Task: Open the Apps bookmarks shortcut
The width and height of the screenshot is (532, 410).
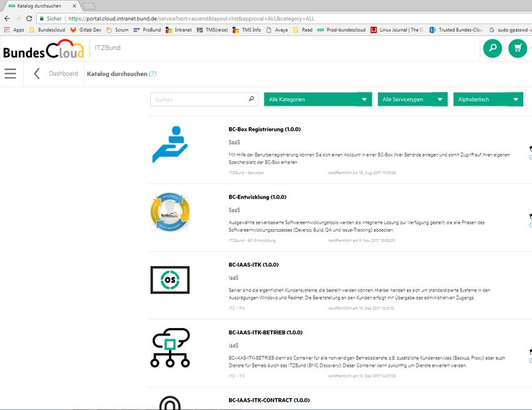Action: [14, 30]
